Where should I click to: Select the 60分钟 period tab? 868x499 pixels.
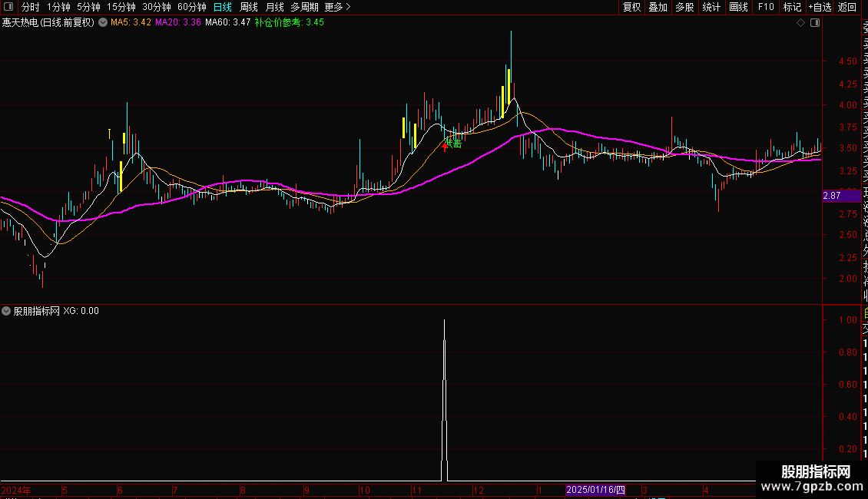click(192, 7)
